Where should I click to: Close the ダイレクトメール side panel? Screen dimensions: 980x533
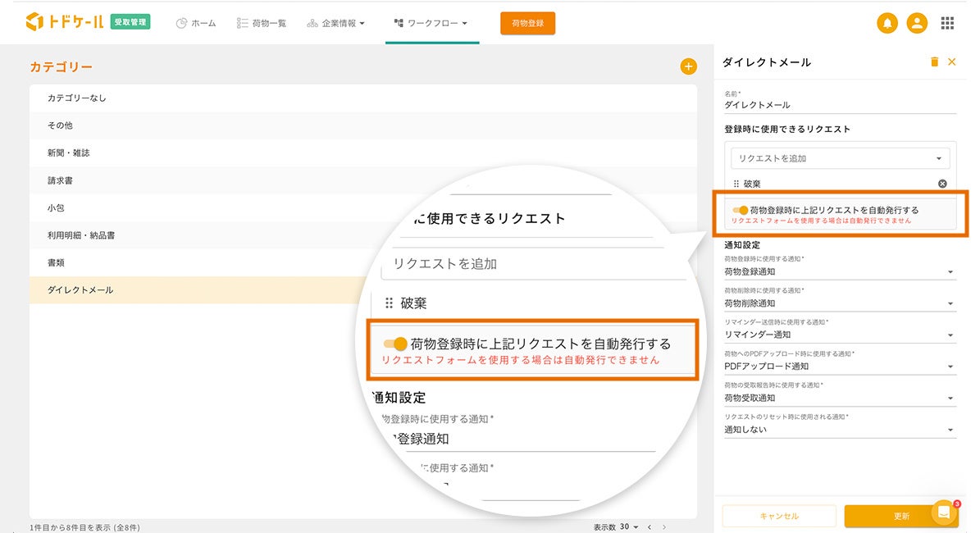[952, 61]
